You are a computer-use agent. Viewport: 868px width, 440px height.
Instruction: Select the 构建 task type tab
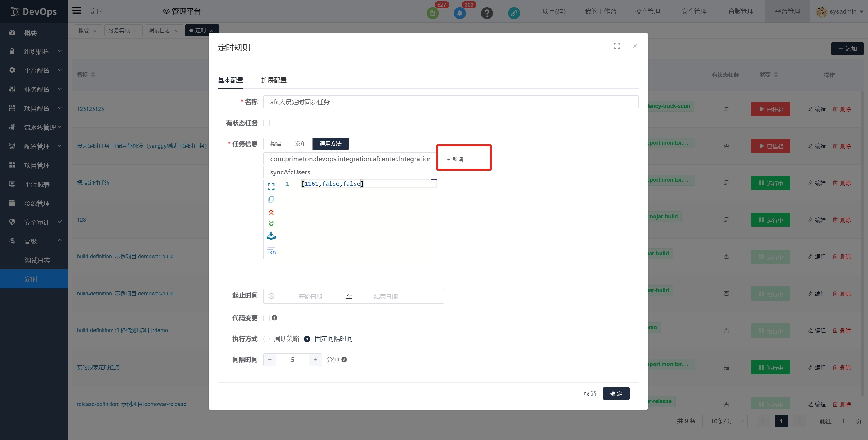[x=275, y=144]
